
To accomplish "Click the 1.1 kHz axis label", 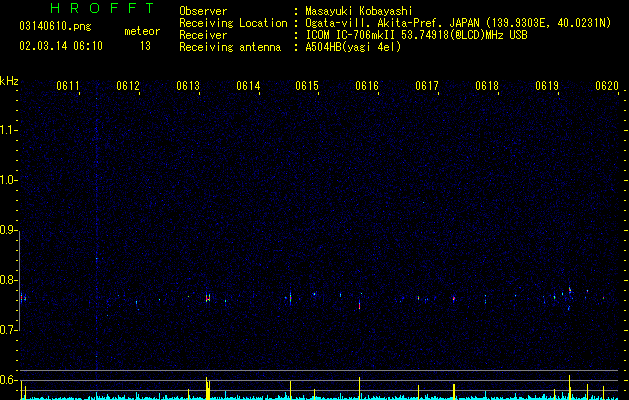I will [9, 130].
